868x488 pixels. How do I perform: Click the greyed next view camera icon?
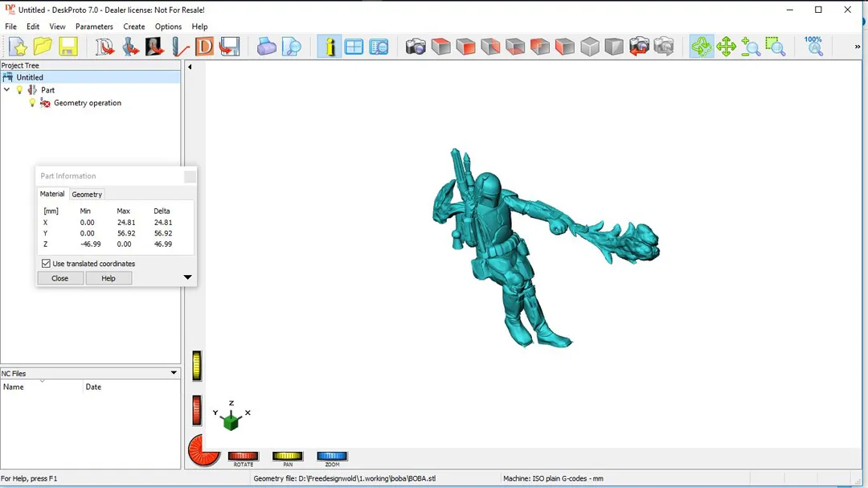664,47
